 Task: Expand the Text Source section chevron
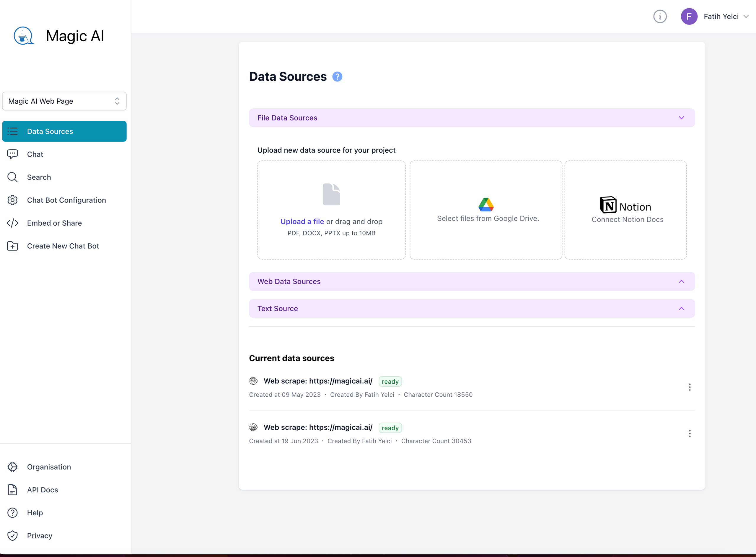click(x=681, y=309)
